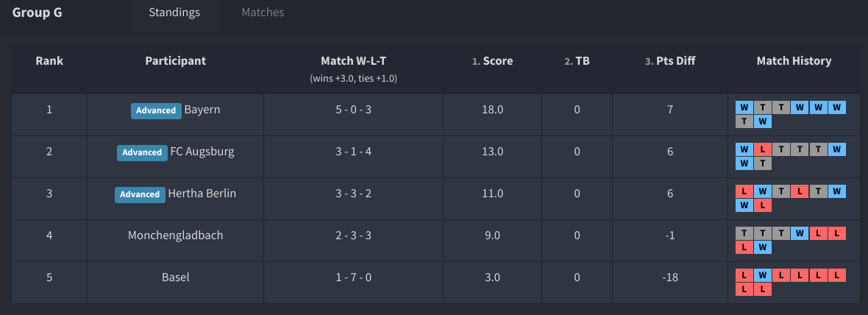Screen dimensions: 868x315
Task: Click Monchengladbach's first-row W match square
Action: click(x=800, y=233)
